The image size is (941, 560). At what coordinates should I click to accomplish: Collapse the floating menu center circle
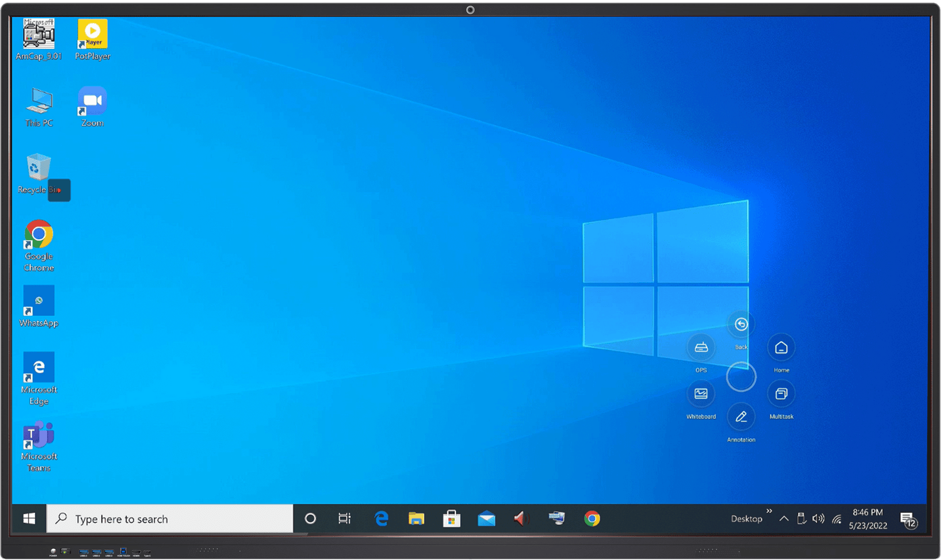click(x=741, y=377)
